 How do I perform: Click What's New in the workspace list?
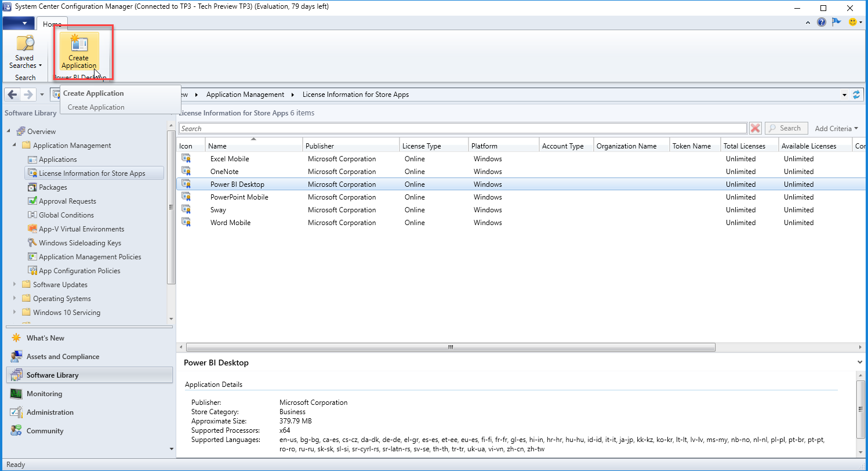(x=45, y=338)
